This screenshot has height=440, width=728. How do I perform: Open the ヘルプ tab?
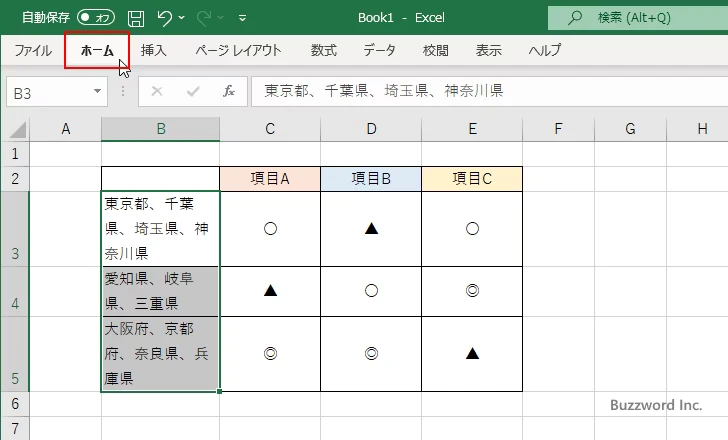click(545, 50)
